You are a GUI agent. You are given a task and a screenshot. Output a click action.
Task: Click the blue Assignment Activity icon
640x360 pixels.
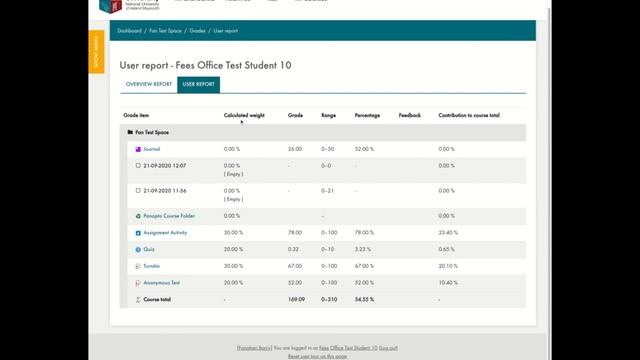[138, 233]
